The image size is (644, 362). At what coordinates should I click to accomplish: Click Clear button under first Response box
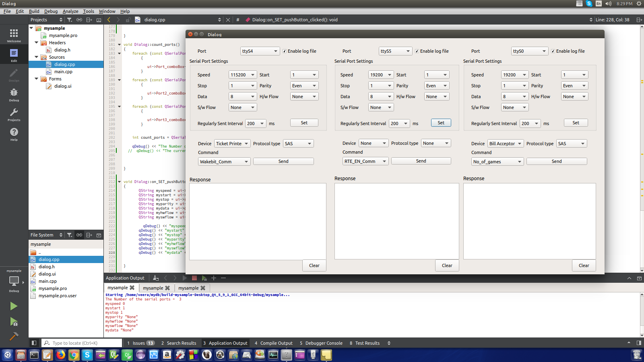coord(314,265)
